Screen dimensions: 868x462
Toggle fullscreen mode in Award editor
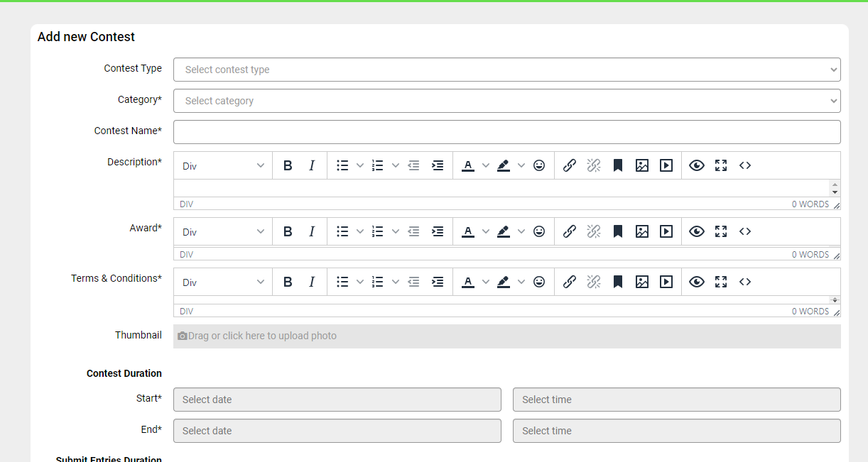point(721,231)
